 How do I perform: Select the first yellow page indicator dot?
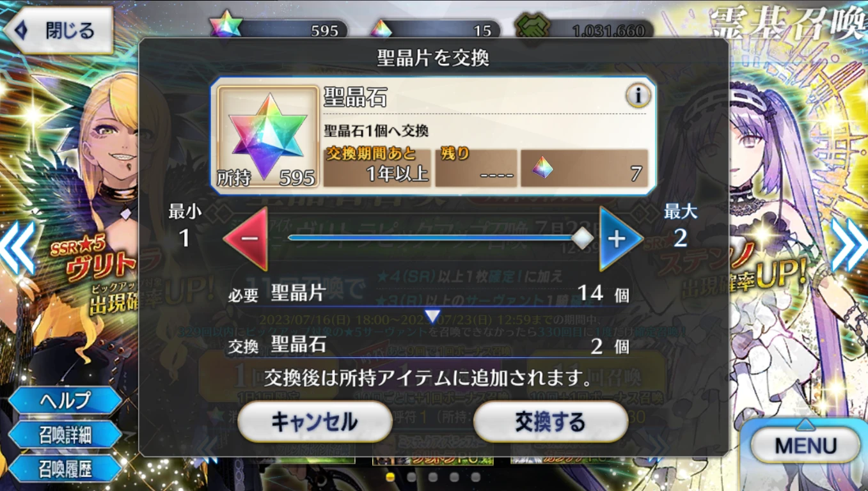click(x=390, y=477)
